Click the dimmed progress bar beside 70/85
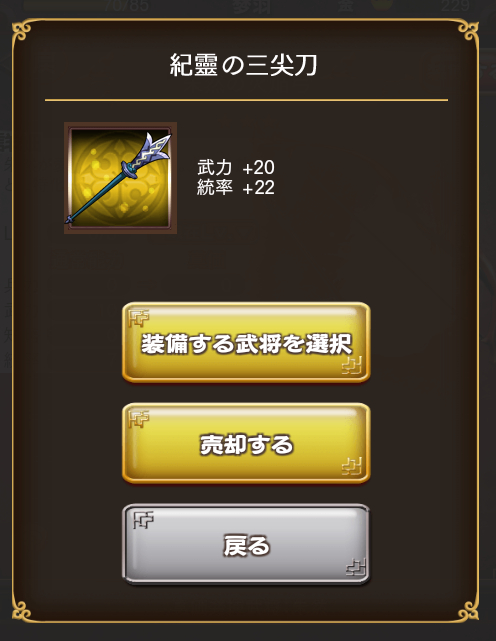 (63, 5)
